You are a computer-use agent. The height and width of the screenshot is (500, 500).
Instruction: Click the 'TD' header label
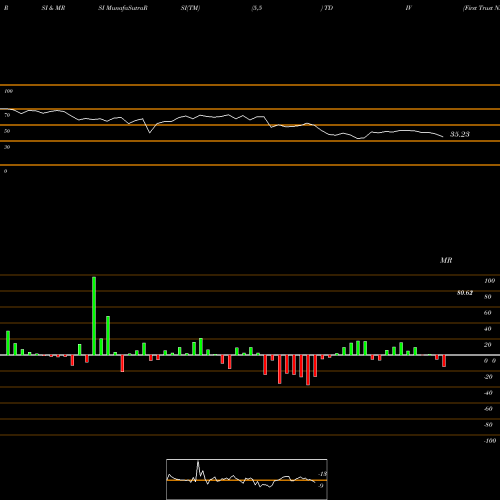[x=328, y=8]
